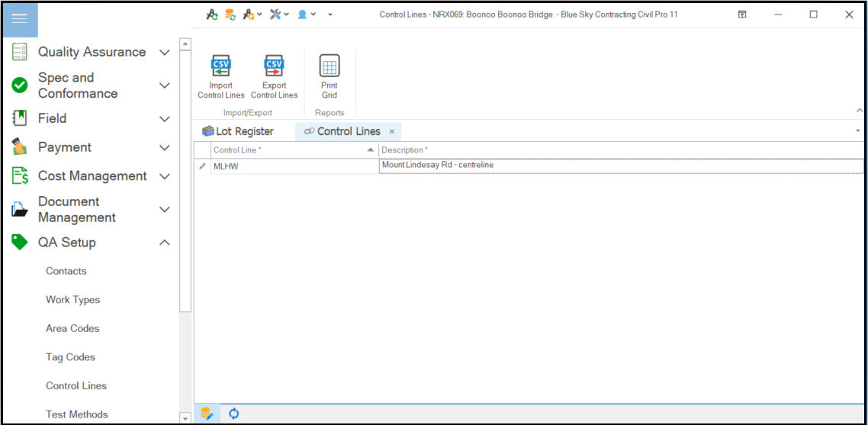Open the hamburger menu button

tap(19, 19)
